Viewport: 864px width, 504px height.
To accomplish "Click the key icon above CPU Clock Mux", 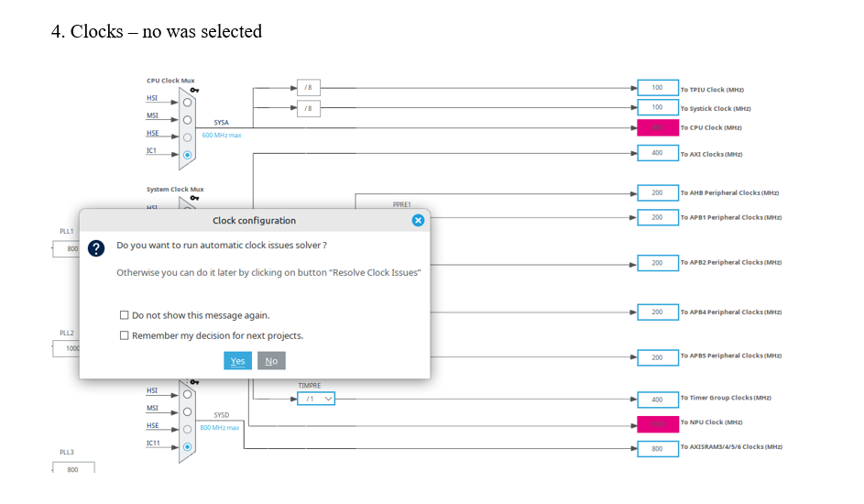I will point(195,90).
